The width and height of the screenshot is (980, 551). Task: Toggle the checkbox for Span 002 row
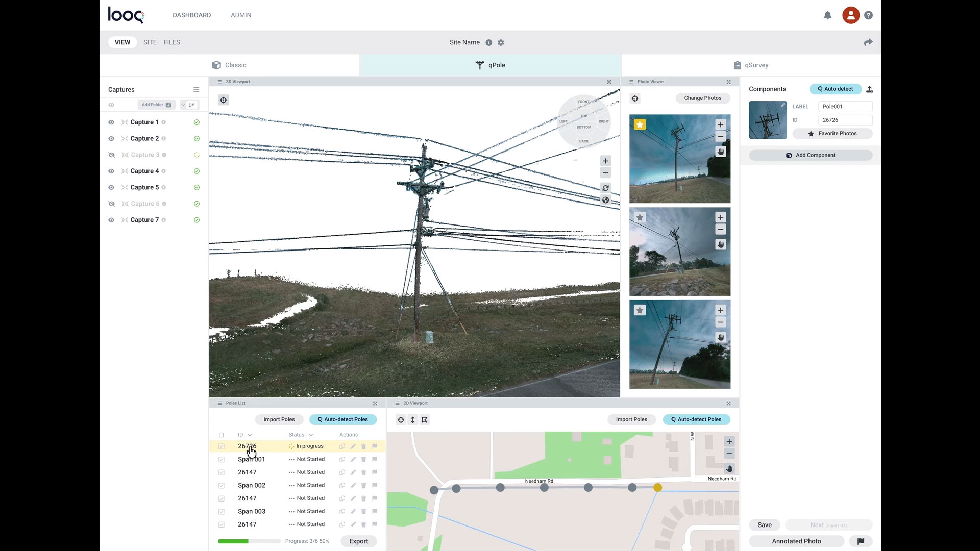pyautogui.click(x=222, y=486)
